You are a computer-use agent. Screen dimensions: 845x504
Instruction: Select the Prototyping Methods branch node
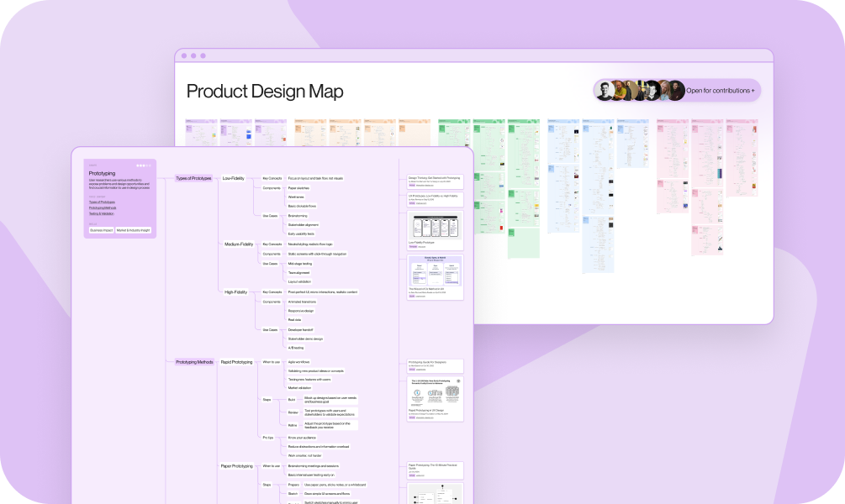tap(194, 362)
